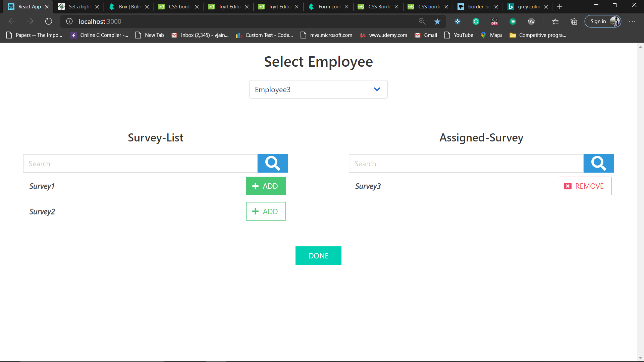Screen dimensions: 644x362
Task: Switch to the Box | Bulma tab
Action: point(129,7)
